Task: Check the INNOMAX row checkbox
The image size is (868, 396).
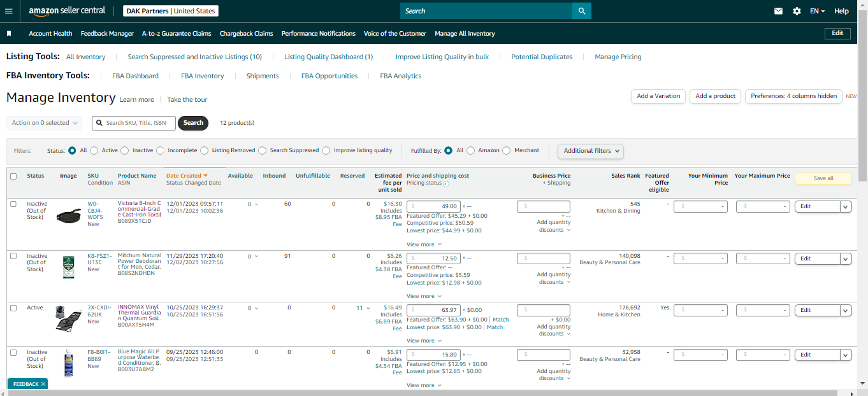Action: click(x=13, y=308)
